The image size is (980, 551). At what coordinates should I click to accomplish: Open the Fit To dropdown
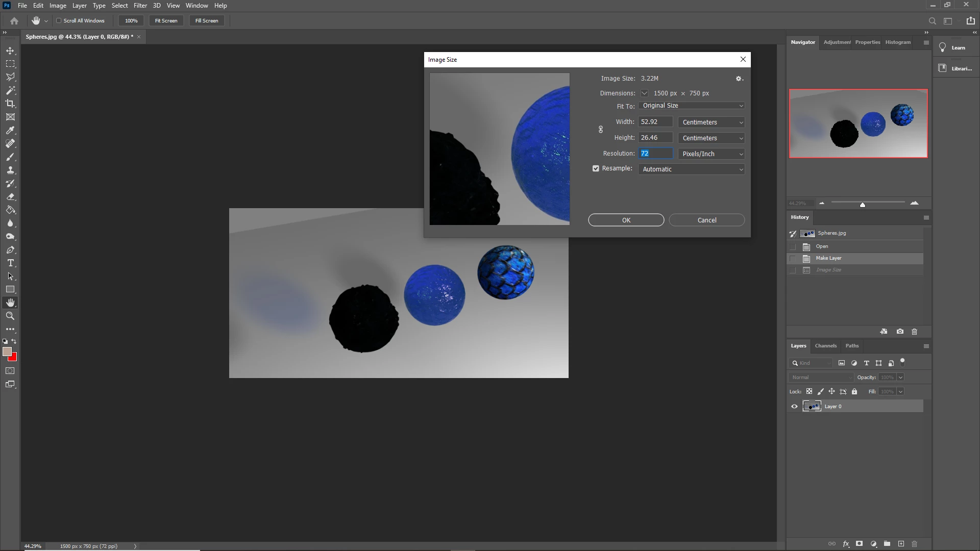pyautogui.click(x=691, y=106)
